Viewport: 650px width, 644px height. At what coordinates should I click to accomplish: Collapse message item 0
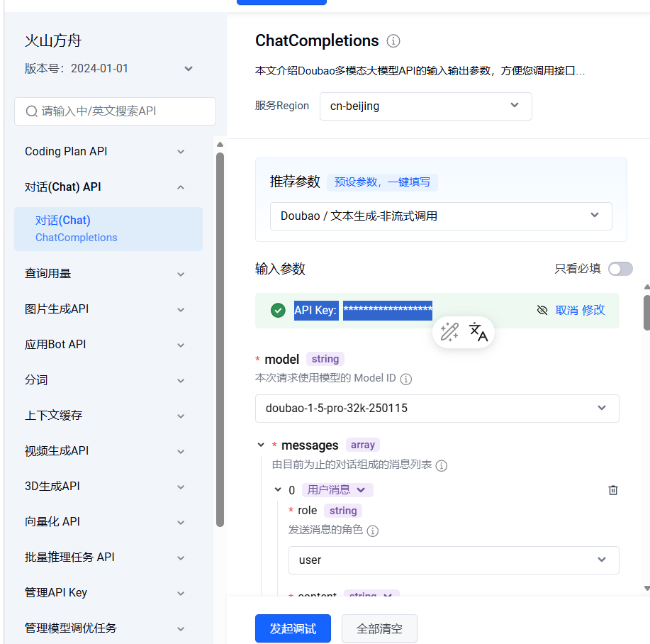coord(278,490)
